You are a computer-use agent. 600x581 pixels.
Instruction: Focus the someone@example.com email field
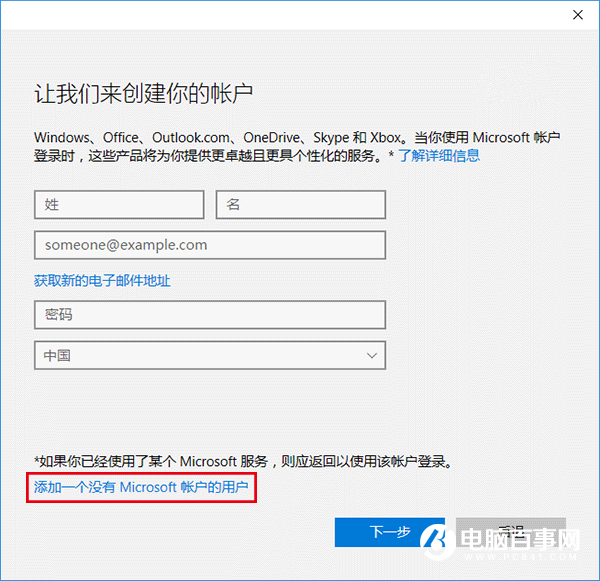coord(210,245)
